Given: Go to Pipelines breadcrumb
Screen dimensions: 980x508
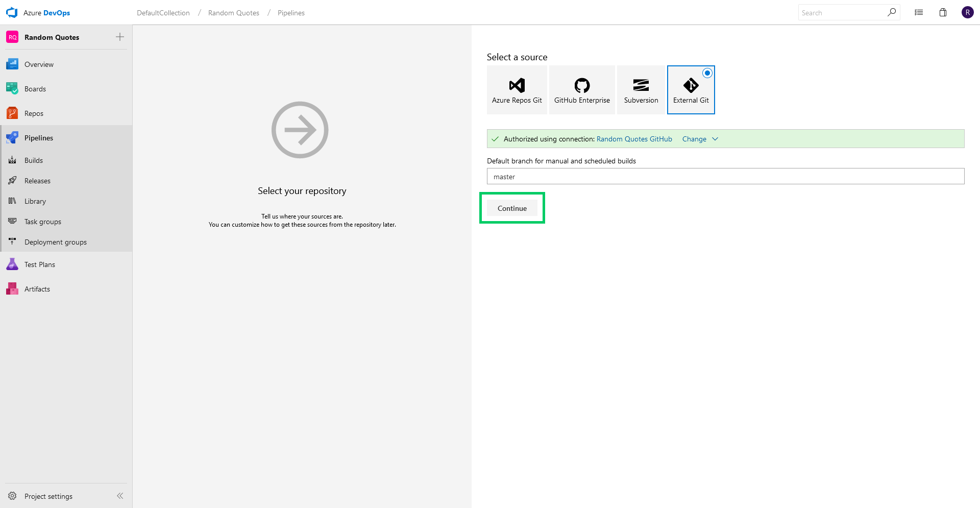Looking at the screenshot, I should point(291,13).
